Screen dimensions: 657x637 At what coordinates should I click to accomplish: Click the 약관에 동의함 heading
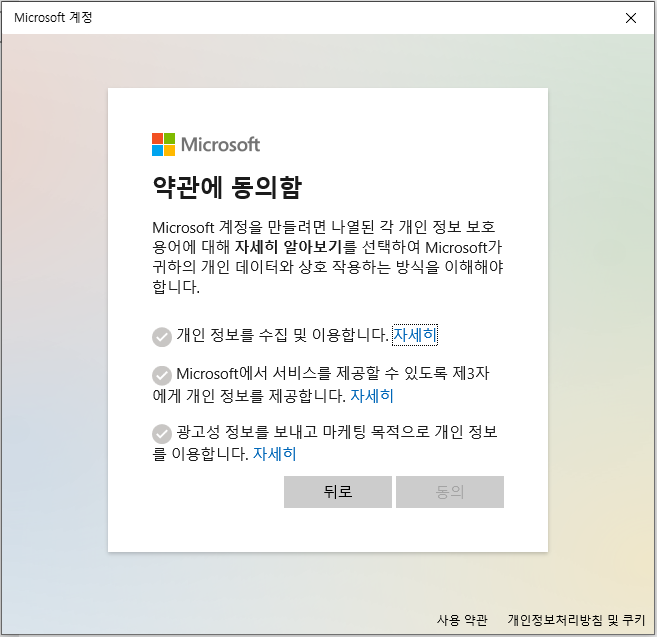tap(227, 187)
